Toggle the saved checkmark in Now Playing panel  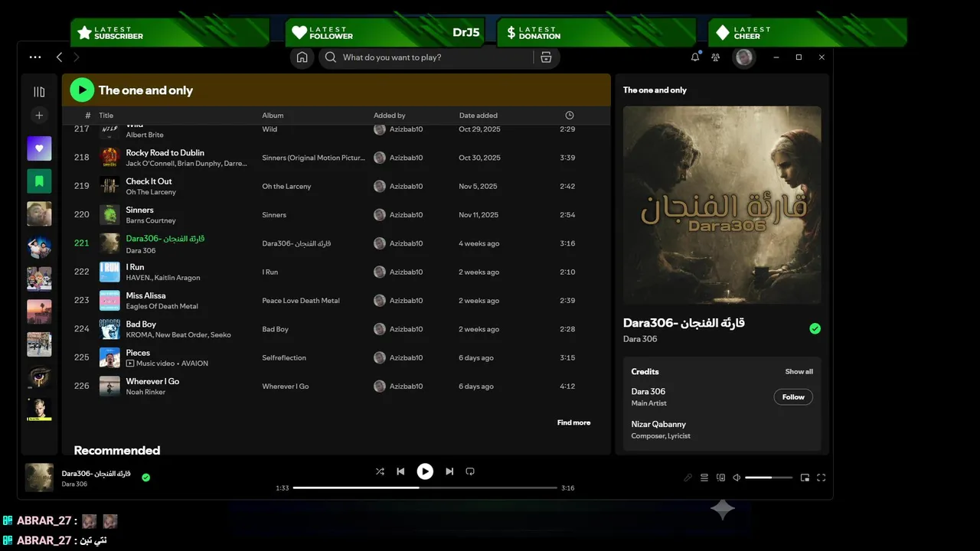click(x=815, y=328)
